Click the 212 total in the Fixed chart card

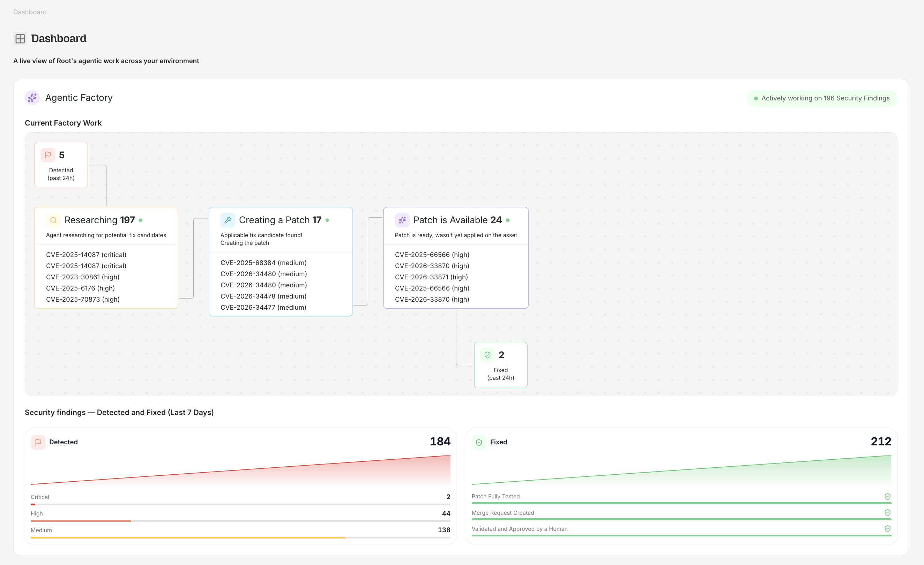coord(881,442)
